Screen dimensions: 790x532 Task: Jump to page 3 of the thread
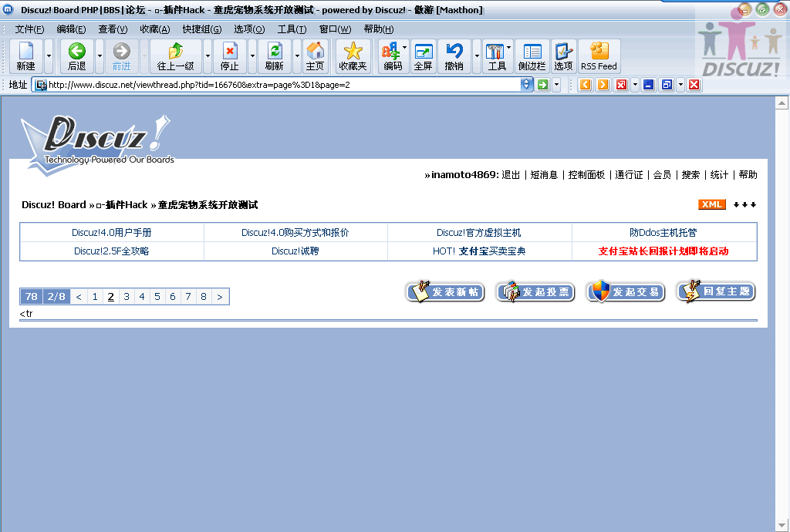tap(127, 296)
